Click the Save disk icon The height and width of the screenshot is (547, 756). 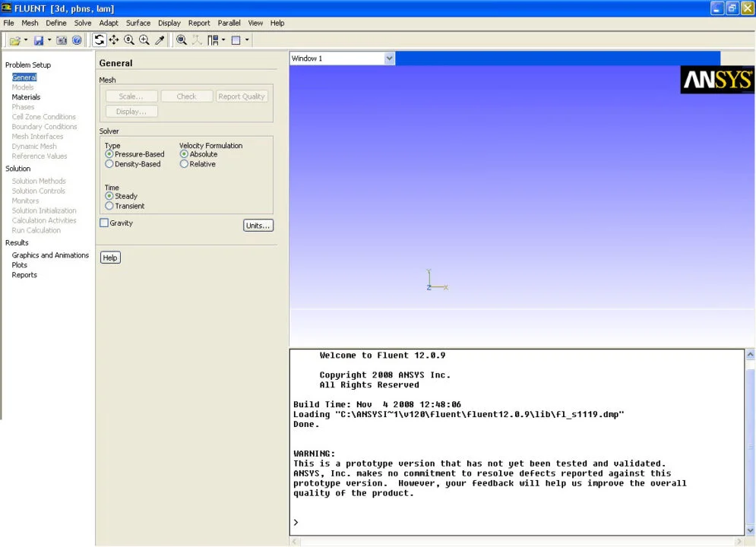39,40
